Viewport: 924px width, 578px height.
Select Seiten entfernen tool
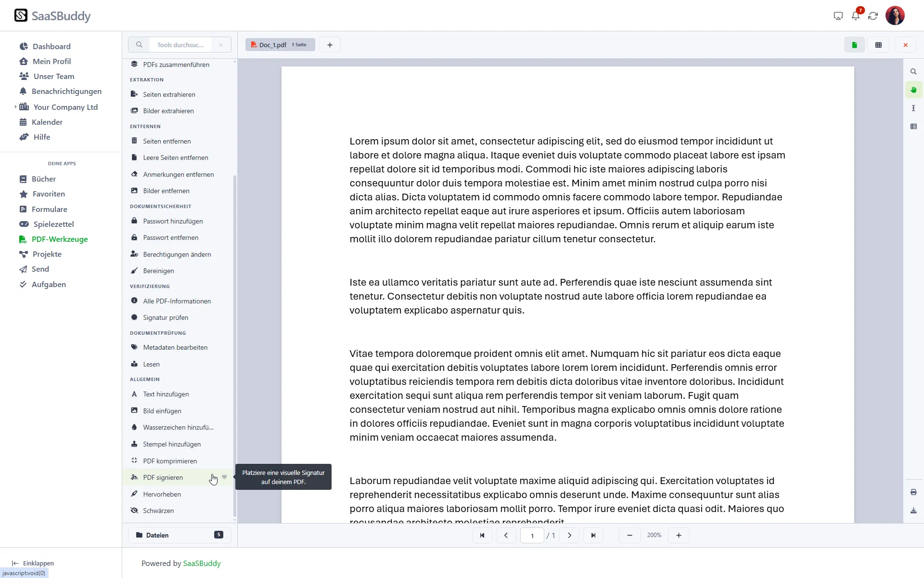[x=179, y=141]
